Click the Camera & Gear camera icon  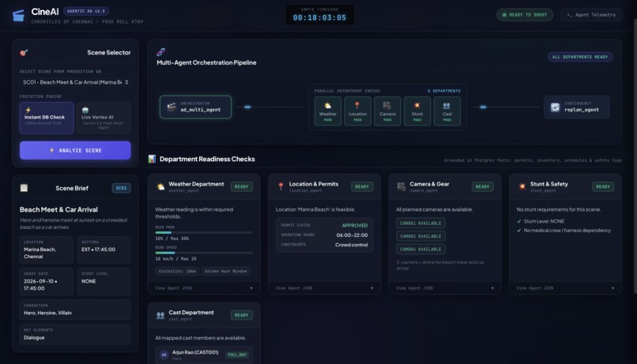(x=401, y=186)
